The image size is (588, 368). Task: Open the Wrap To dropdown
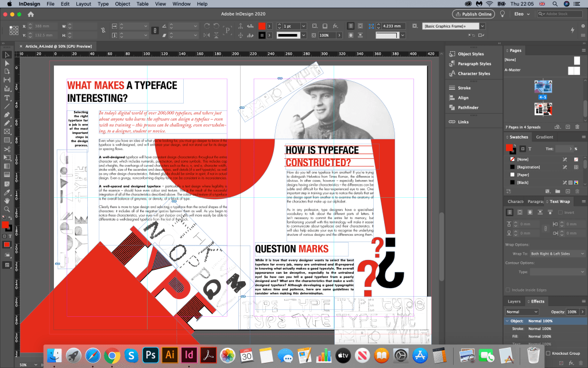click(x=556, y=254)
